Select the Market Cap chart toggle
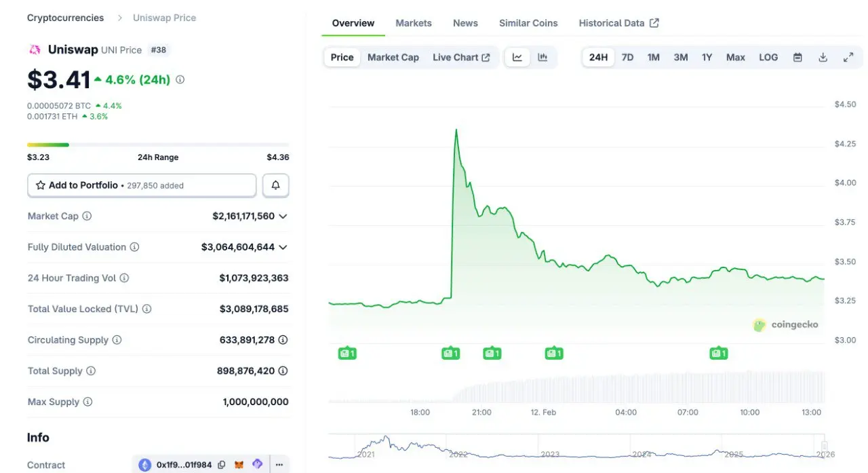Viewport: 868px width, 473px height. 393,57
